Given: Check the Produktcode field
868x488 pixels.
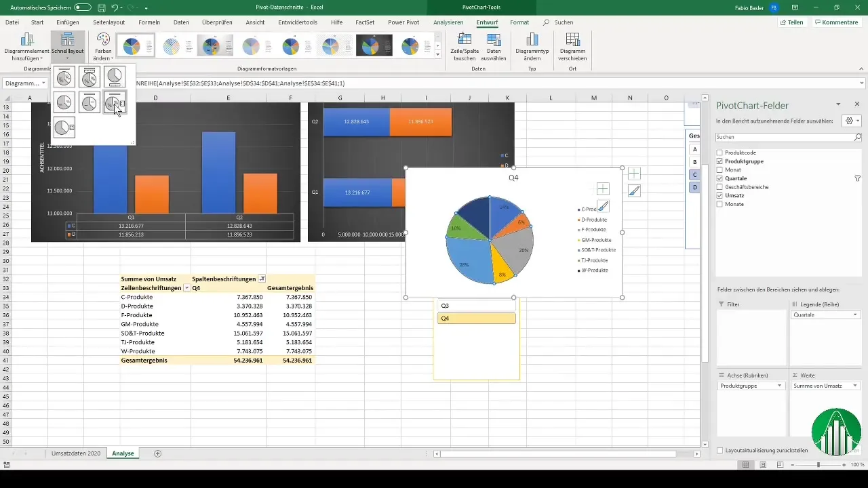Looking at the screenshot, I should point(720,152).
